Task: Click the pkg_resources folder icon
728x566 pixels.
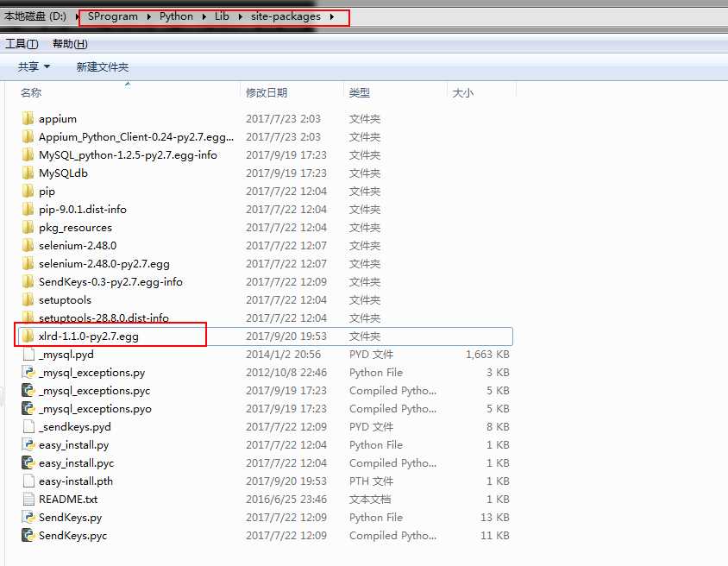Action: pyautogui.click(x=28, y=228)
